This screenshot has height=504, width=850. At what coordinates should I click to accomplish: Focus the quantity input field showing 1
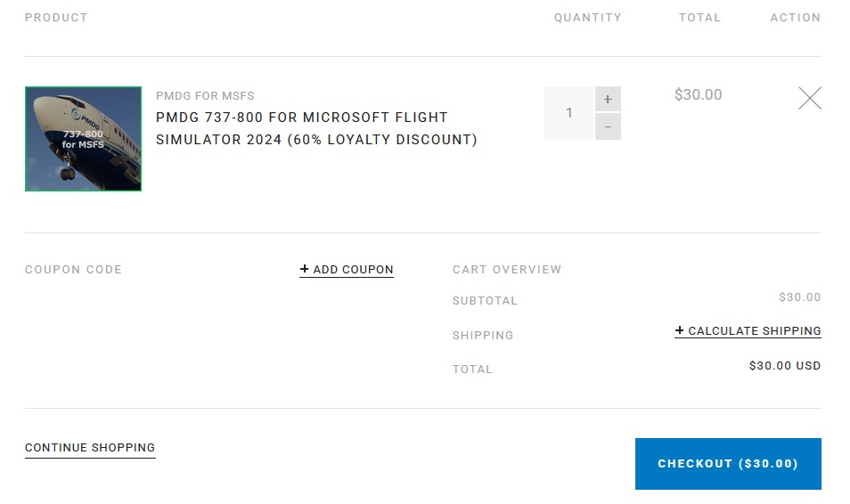pyautogui.click(x=568, y=113)
